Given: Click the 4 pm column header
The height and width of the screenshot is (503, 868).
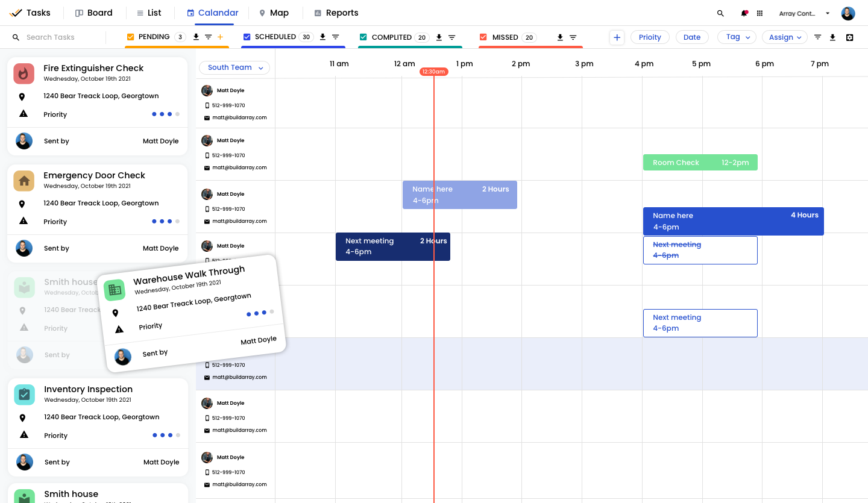Looking at the screenshot, I should tap(644, 64).
